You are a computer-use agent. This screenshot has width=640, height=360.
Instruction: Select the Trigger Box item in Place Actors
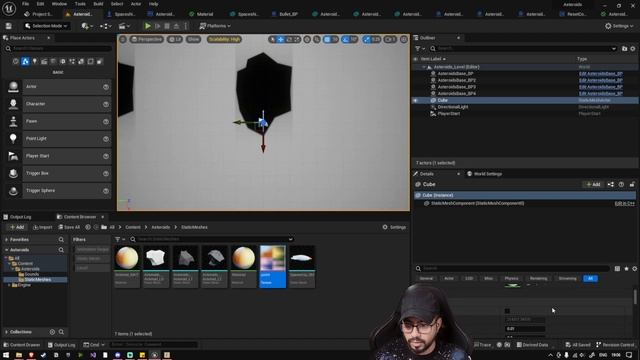coord(57,173)
